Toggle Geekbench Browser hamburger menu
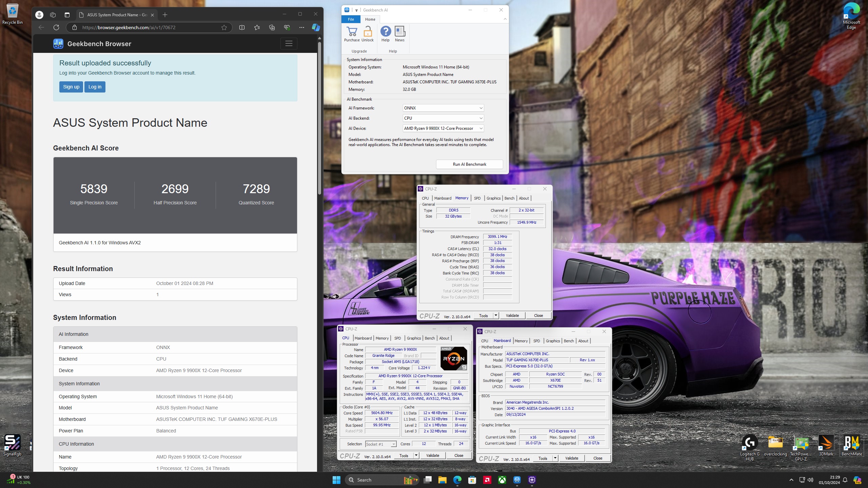 pyautogui.click(x=289, y=43)
